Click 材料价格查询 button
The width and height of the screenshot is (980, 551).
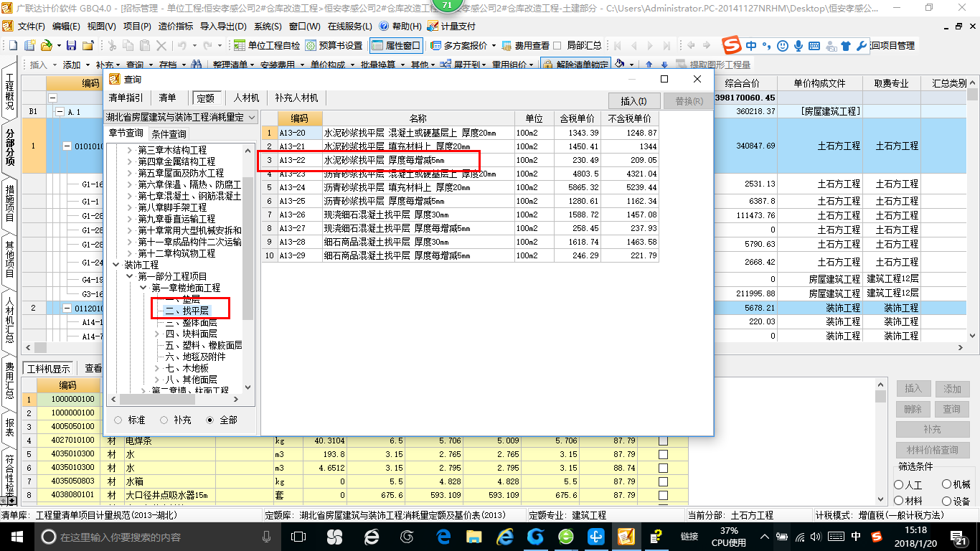(x=932, y=450)
